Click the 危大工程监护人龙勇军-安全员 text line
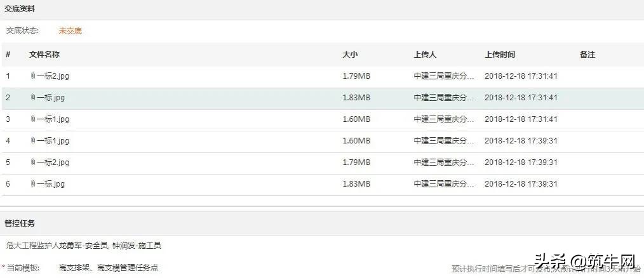The width and height of the screenshot is (644, 278). [x=84, y=246]
